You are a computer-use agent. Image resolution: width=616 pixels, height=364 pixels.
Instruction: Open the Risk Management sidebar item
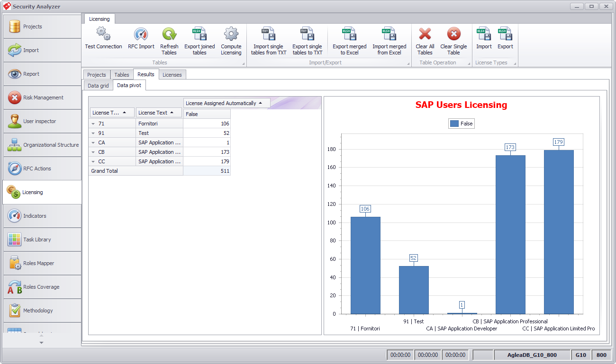coord(42,98)
